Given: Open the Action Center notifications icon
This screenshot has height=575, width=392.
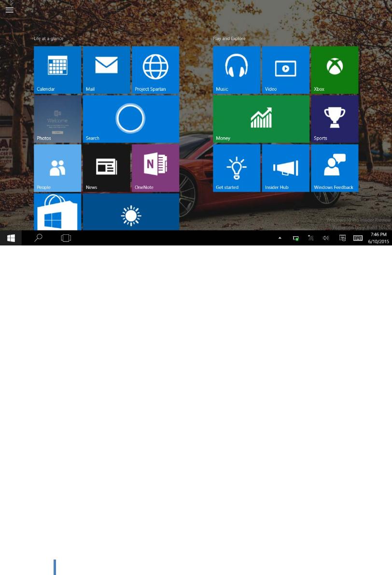Looking at the screenshot, I should click(x=342, y=238).
